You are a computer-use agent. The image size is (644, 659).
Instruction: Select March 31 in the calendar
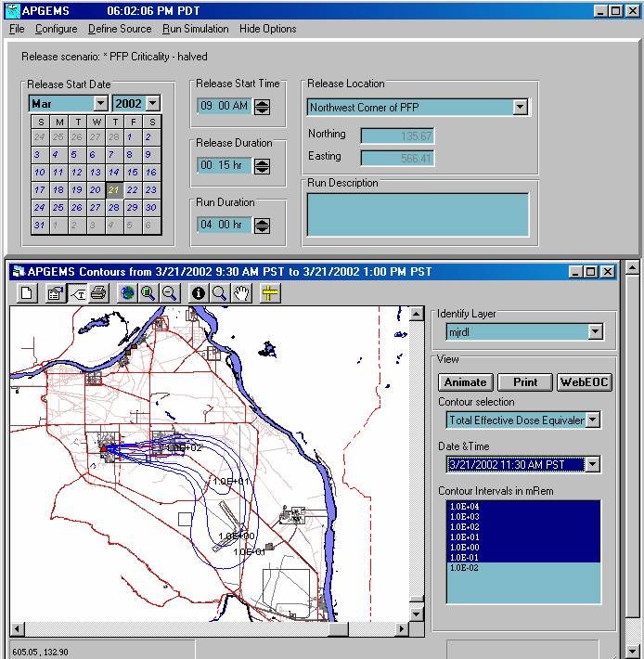[40, 225]
